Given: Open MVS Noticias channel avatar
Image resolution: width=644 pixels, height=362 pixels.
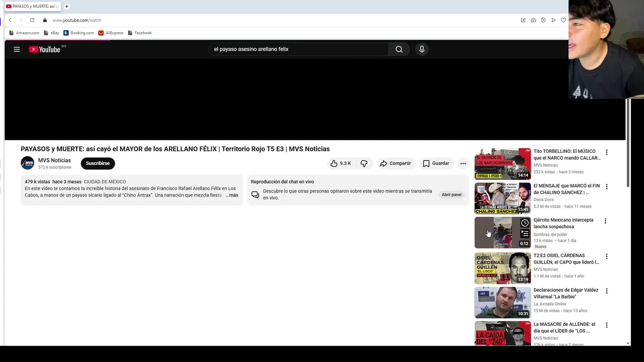Looking at the screenshot, I should (x=27, y=163).
